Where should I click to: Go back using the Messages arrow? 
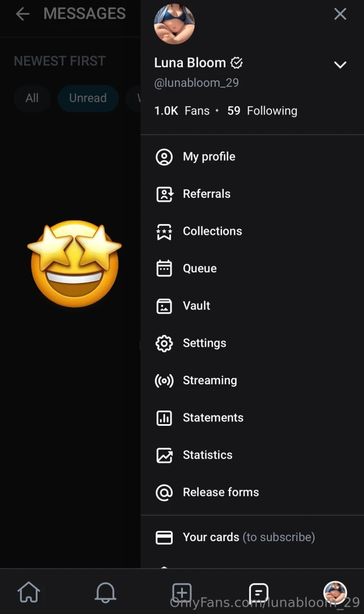(23, 14)
